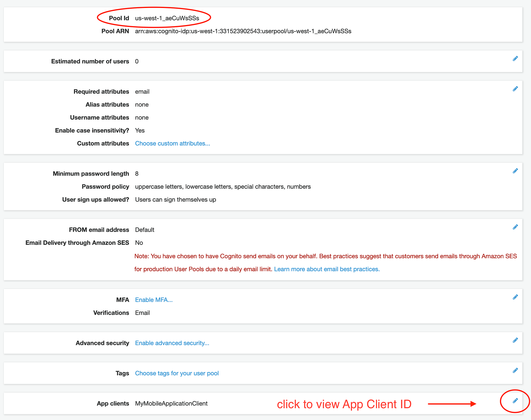
Task: Open Choose custom attributes link
Action: [173, 143]
